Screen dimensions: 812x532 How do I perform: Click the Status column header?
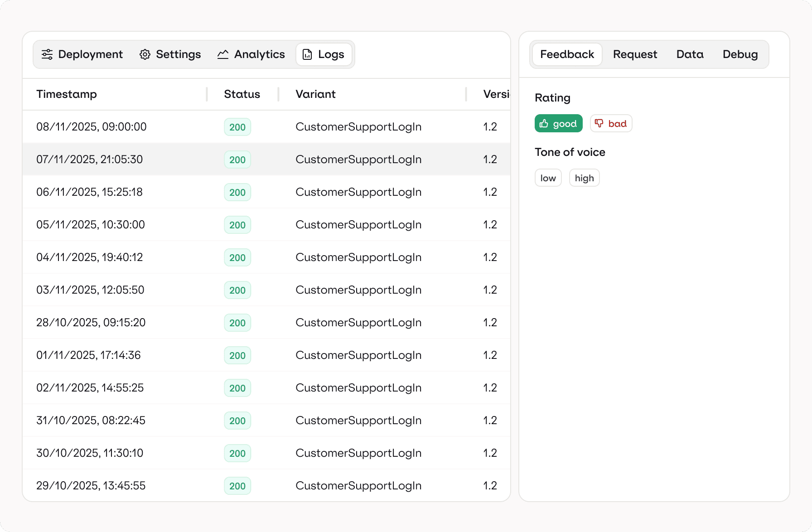(x=242, y=94)
